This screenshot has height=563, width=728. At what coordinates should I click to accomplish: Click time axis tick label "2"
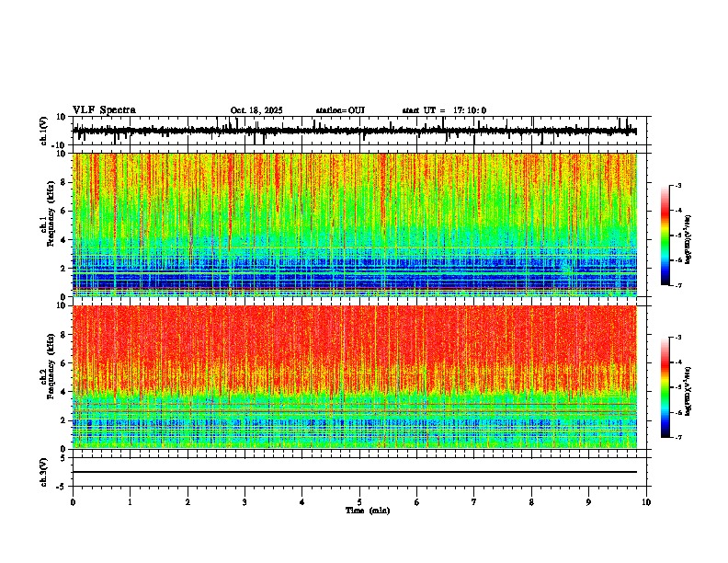[188, 502]
